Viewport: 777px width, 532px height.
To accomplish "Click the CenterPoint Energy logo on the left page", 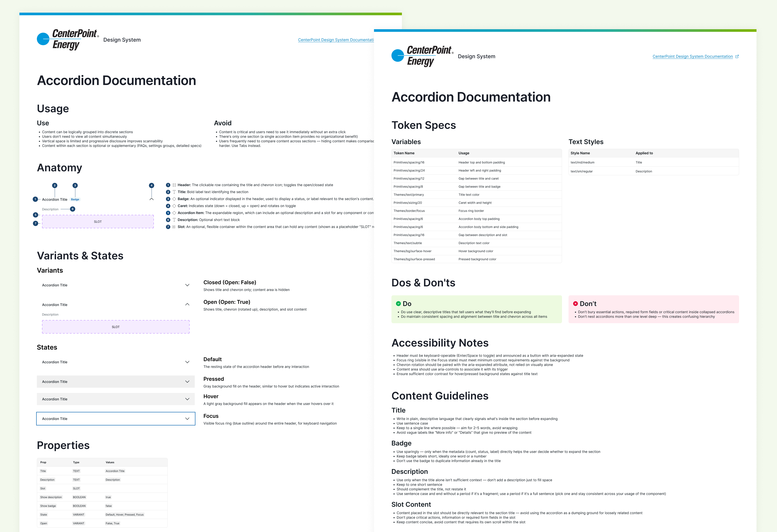I will point(68,39).
